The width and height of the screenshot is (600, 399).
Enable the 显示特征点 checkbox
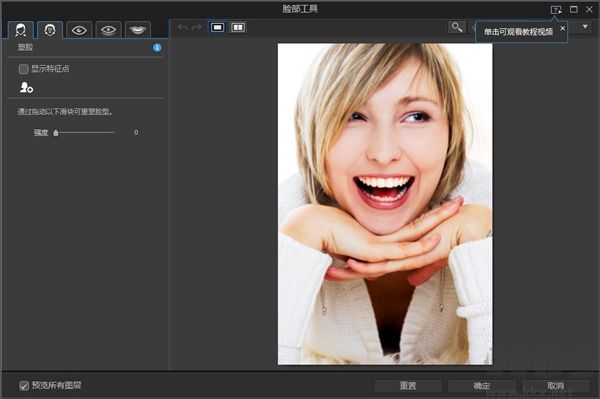click(23, 69)
